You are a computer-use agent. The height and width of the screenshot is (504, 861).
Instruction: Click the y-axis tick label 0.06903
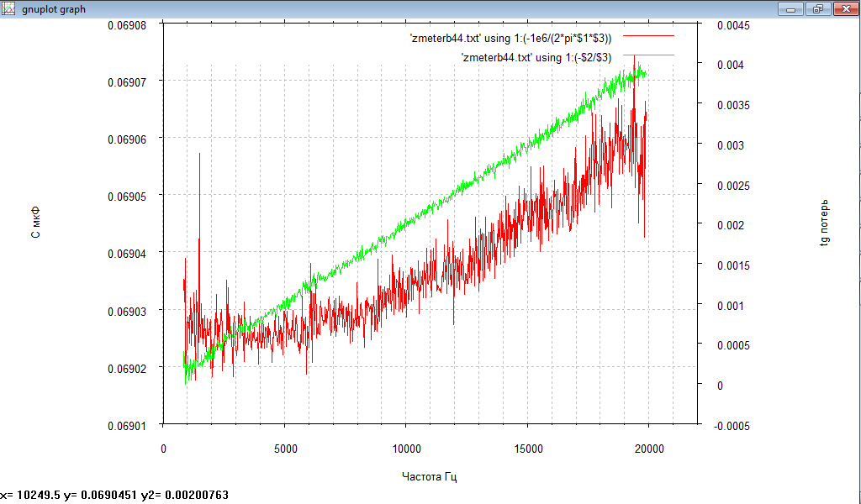[128, 312]
